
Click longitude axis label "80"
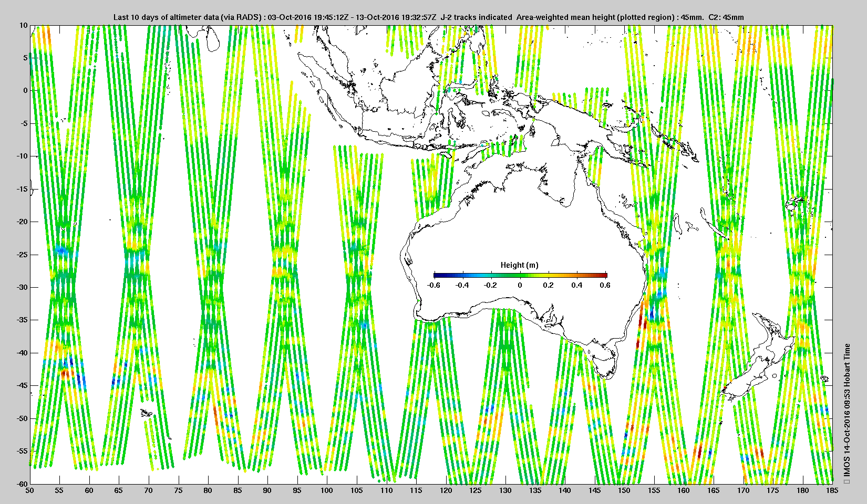point(208,490)
